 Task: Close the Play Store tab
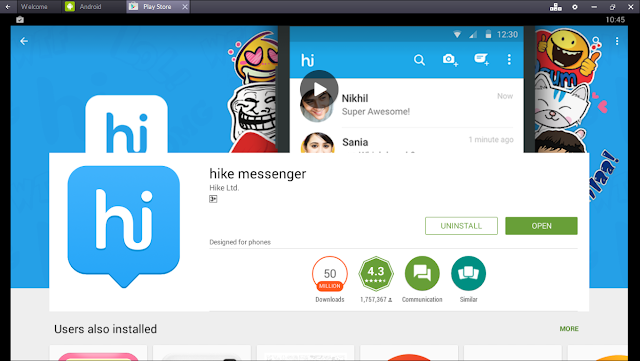(184, 7)
